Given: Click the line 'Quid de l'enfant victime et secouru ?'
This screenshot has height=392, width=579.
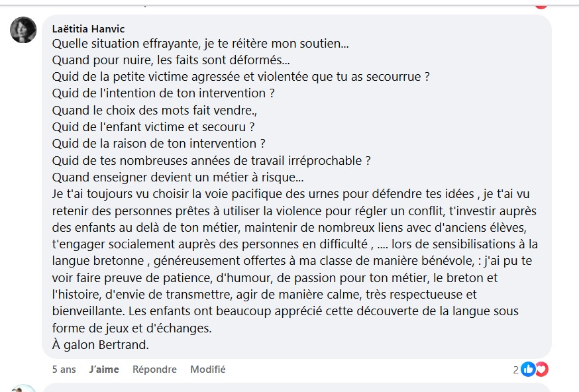Looking at the screenshot, I should (x=154, y=126).
